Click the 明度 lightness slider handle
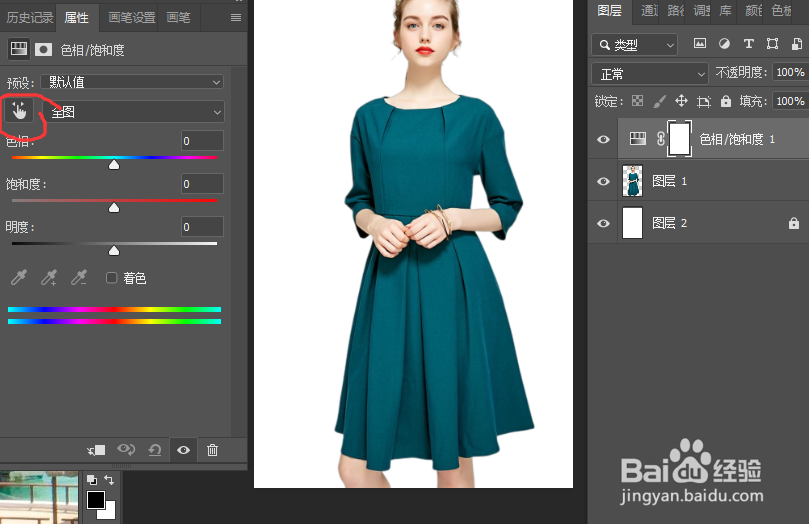The image size is (809, 524). tap(114, 251)
